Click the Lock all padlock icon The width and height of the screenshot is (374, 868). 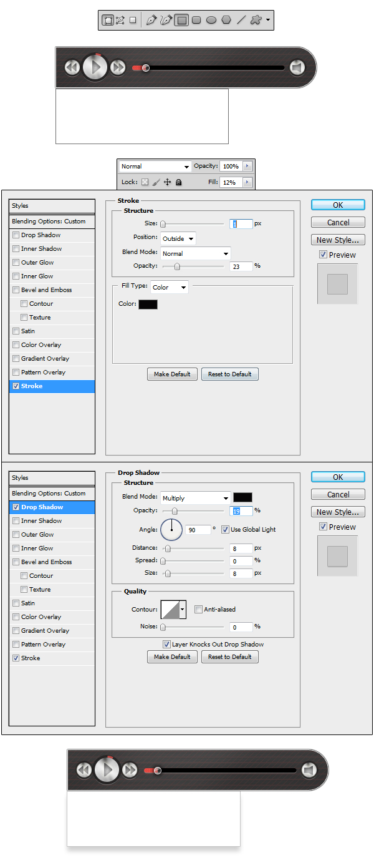178,182
